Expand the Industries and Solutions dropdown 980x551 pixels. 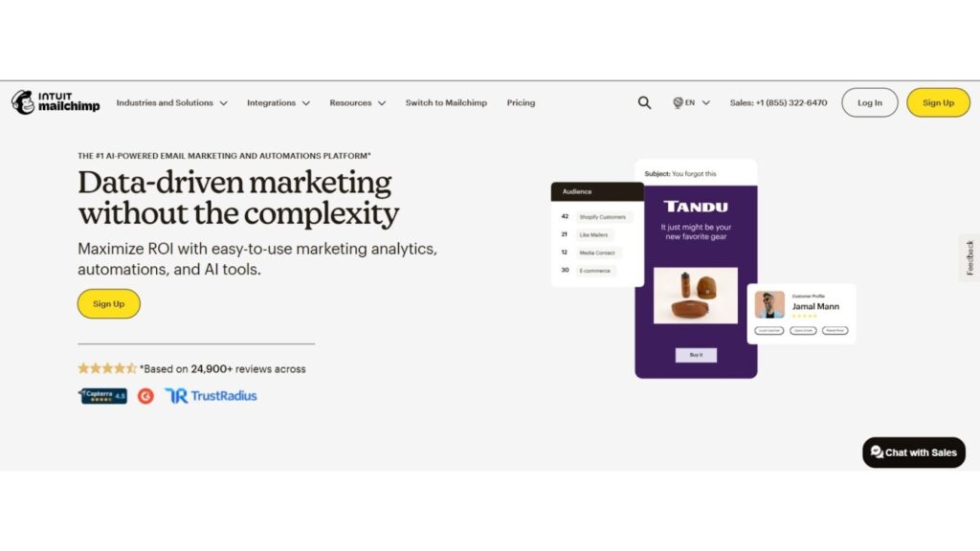click(x=171, y=102)
